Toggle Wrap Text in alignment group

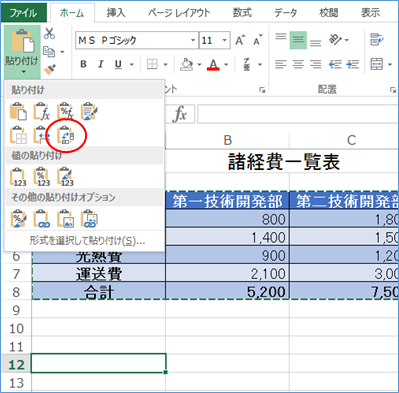coord(377,40)
